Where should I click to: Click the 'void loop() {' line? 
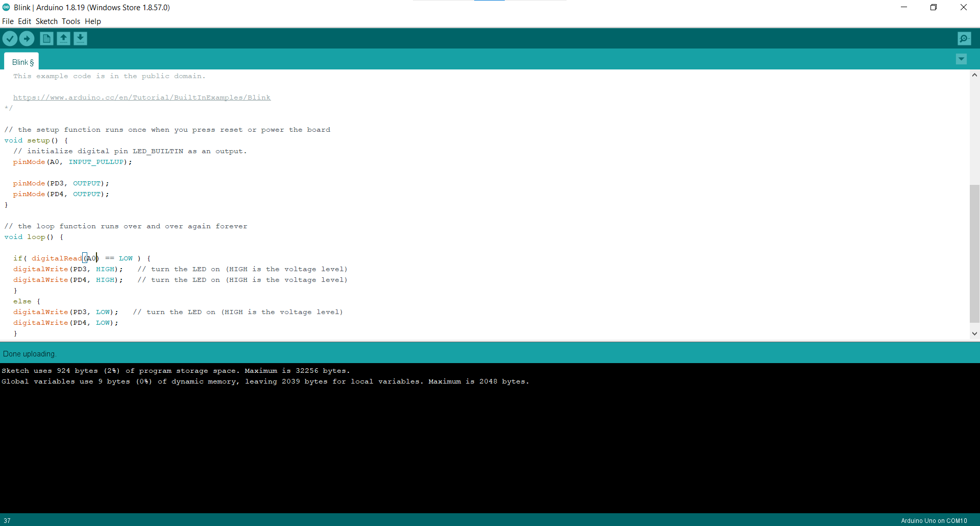[34, 237]
